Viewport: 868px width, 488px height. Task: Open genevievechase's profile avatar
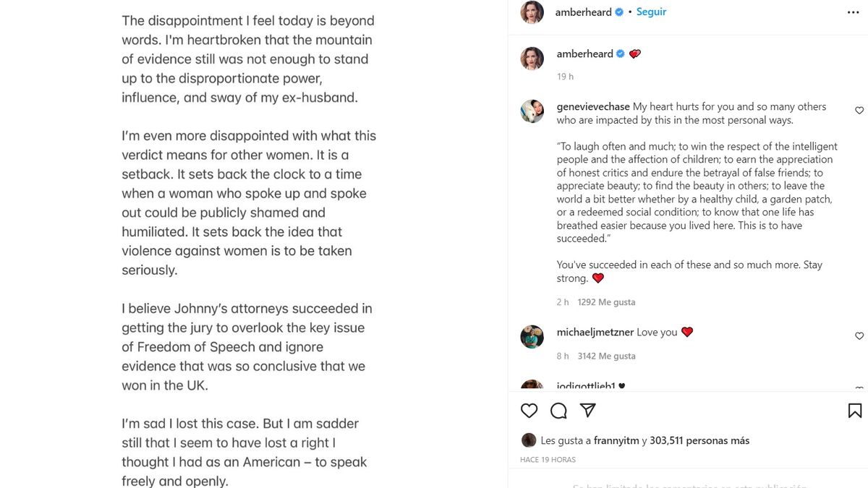click(x=532, y=111)
